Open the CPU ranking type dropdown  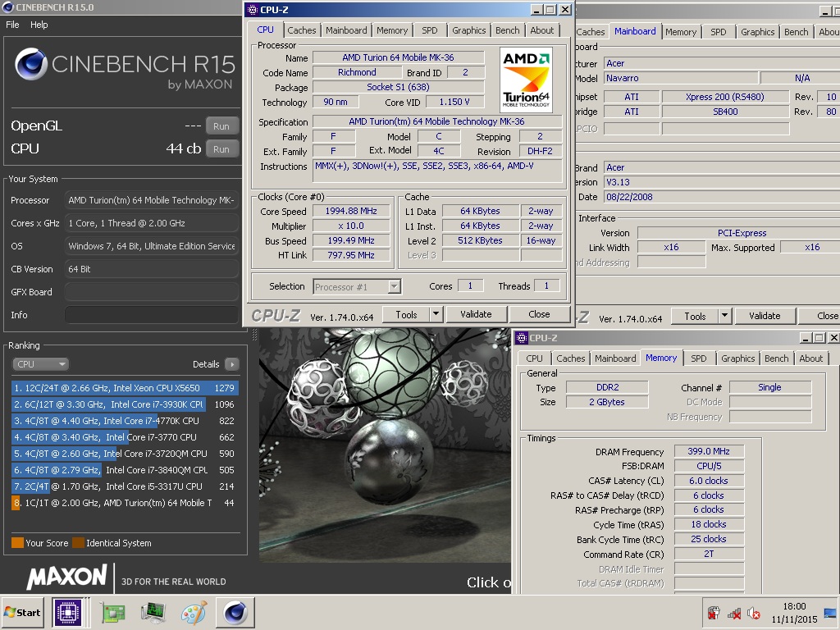40,364
